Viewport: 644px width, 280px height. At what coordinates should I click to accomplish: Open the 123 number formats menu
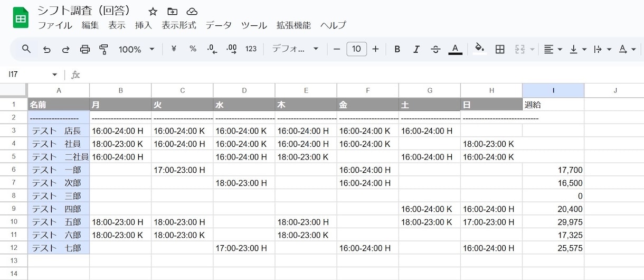[251, 49]
